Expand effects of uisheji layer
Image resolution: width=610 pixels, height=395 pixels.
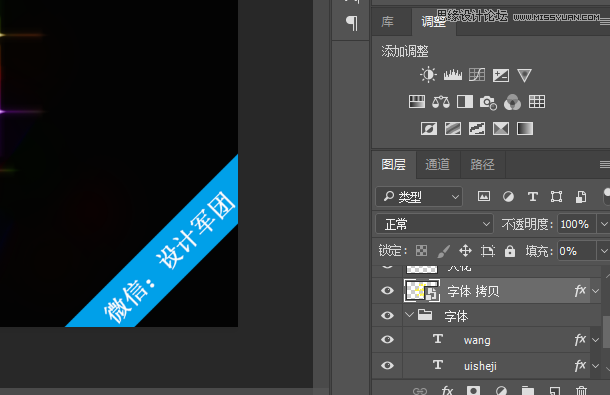595,366
